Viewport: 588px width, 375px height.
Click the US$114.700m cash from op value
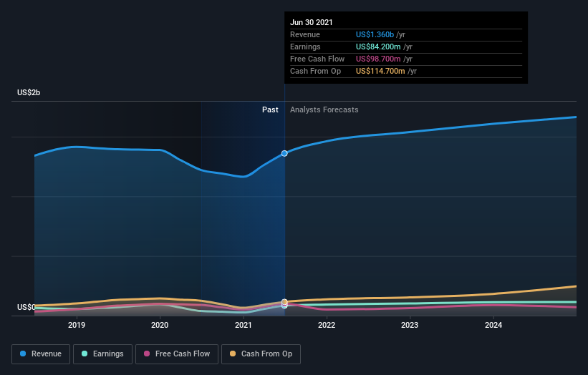[380, 71]
